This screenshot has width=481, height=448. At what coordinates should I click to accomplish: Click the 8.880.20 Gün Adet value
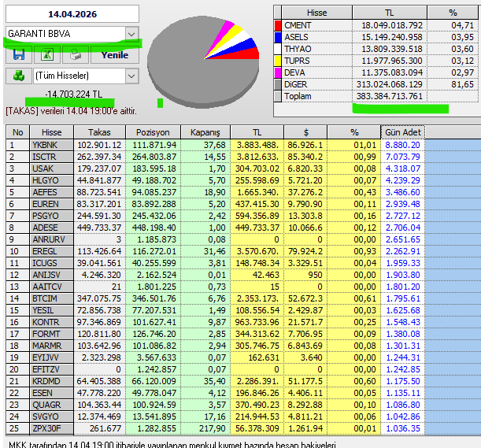click(402, 145)
